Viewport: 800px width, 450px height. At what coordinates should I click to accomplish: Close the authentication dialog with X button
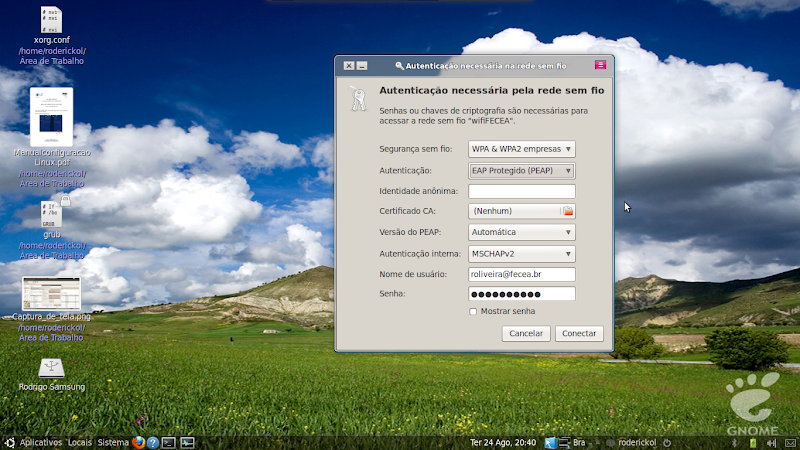tap(348, 66)
